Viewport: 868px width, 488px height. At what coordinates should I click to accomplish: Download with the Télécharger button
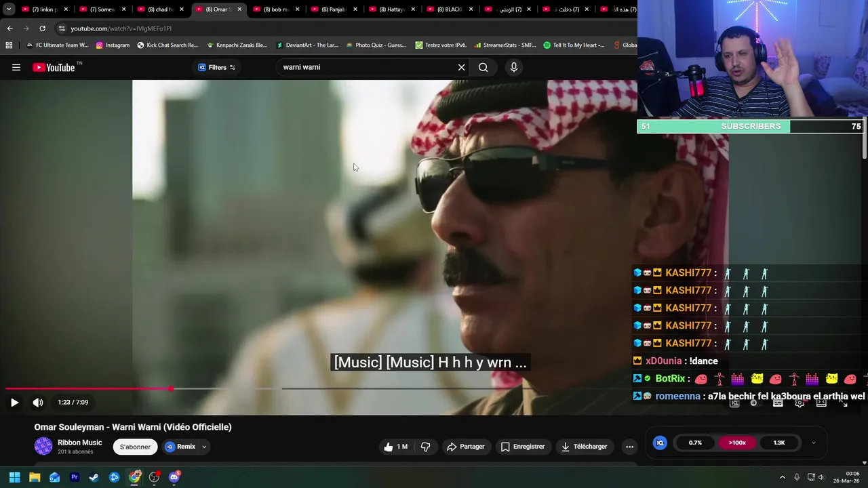(585, 447)
